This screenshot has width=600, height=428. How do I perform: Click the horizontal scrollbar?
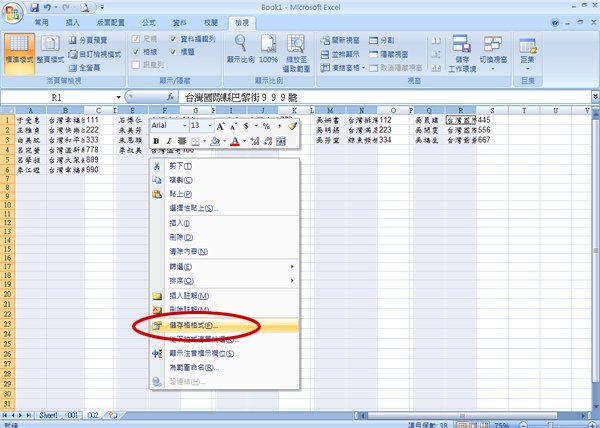coord(462,415)
